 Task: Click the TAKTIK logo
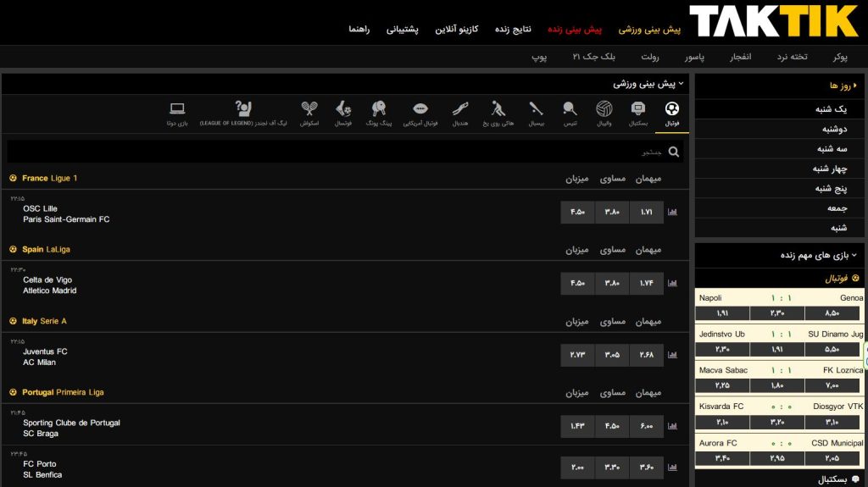click(773, 21)
